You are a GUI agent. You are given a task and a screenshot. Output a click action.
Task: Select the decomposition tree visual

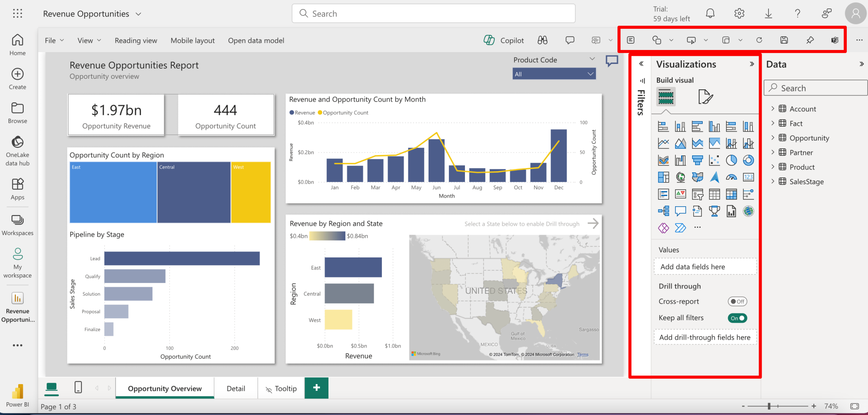point(664,210)
